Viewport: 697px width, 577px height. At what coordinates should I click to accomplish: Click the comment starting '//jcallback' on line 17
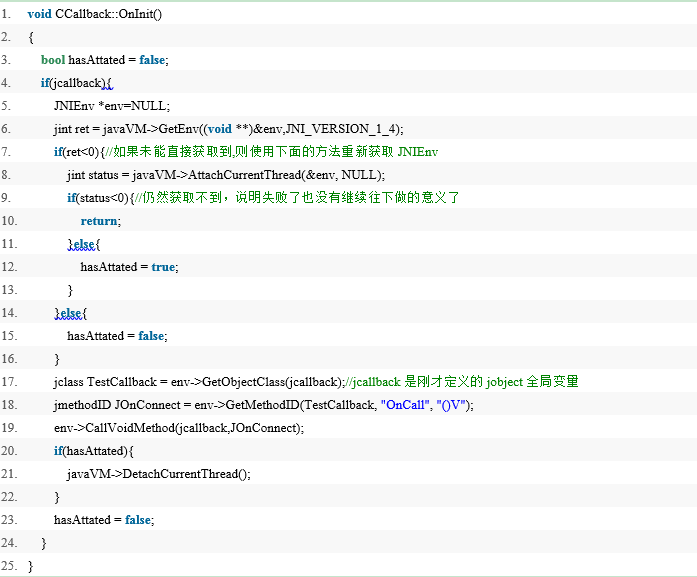tap(462, 381)
